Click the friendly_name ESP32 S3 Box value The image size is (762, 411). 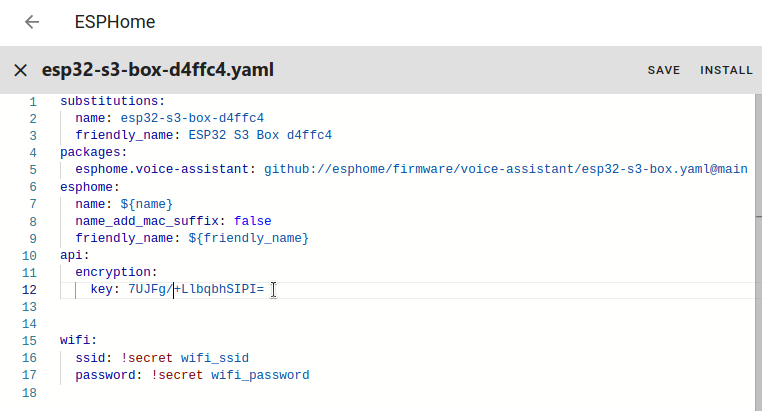click(x=260, y=135)
